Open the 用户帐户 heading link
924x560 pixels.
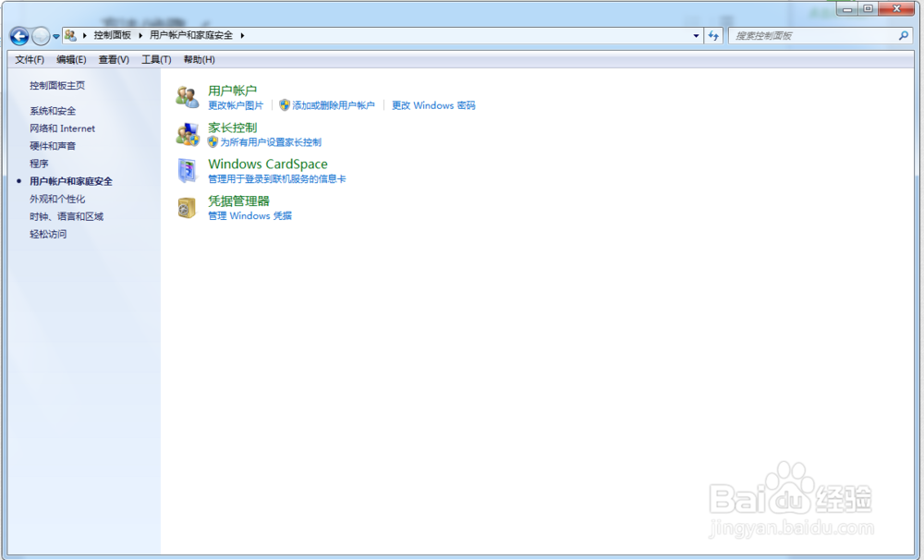(232, 91)
